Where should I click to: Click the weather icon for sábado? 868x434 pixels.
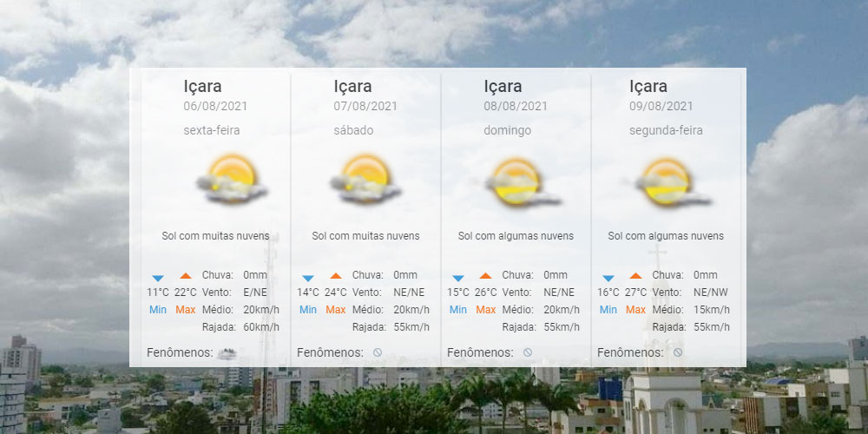(365, 178)
